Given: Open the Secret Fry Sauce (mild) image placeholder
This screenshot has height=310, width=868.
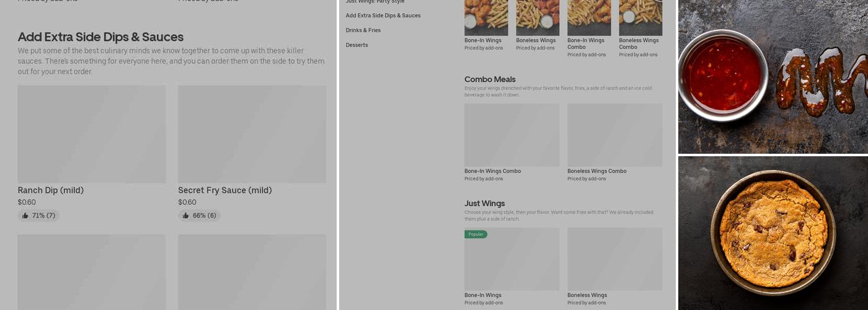Looking at the screenshot, I should [x=252, y=134].
